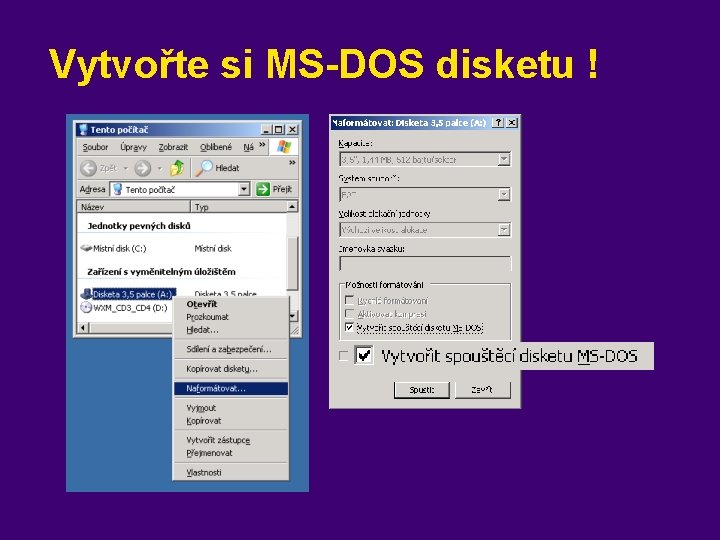Image resolution: width=720 pixels, height=540 pixels.
Task: Select Místní disk (C:) drive icon
Action: (86, 248)
